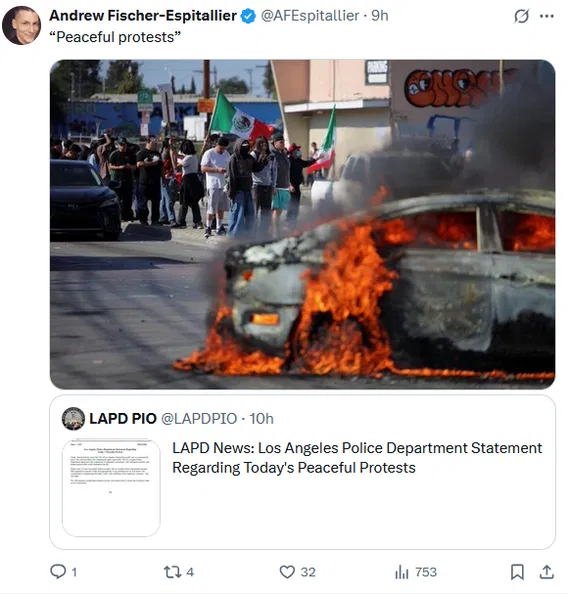Open the quoted post's 10h timestamp
This screenshot has height=595, width=568.
pyautogui.click(x=261, y=419)
